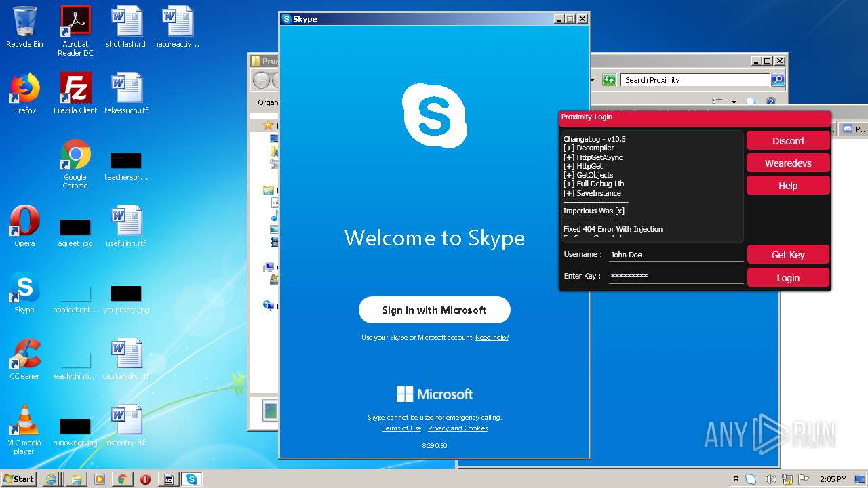This screenshot has width=868, height=488.
Task: Click the Get Key button
Action: (x=788, y=255)
